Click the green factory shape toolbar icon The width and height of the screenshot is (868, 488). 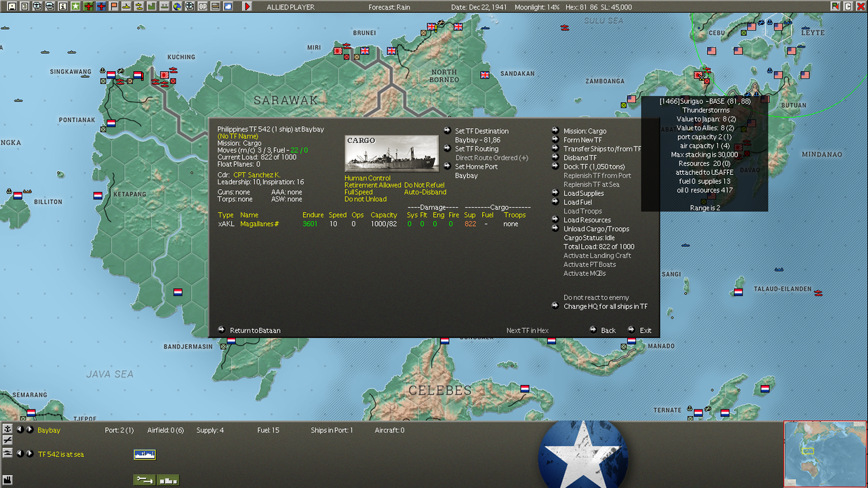(x=151, y=6)
